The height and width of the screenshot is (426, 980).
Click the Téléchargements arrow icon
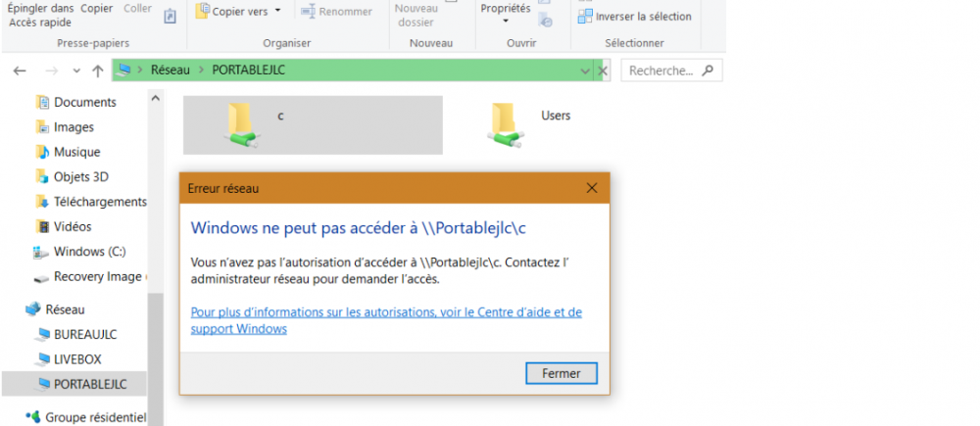pos(42,202)
